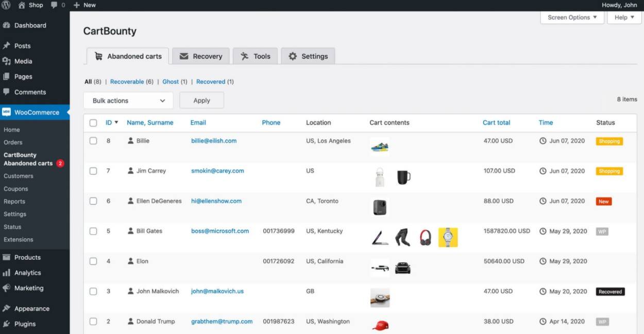Check the box for Bill Gates' cart
The height and width of the screenshot is (334, 644).
coord(93,231)
